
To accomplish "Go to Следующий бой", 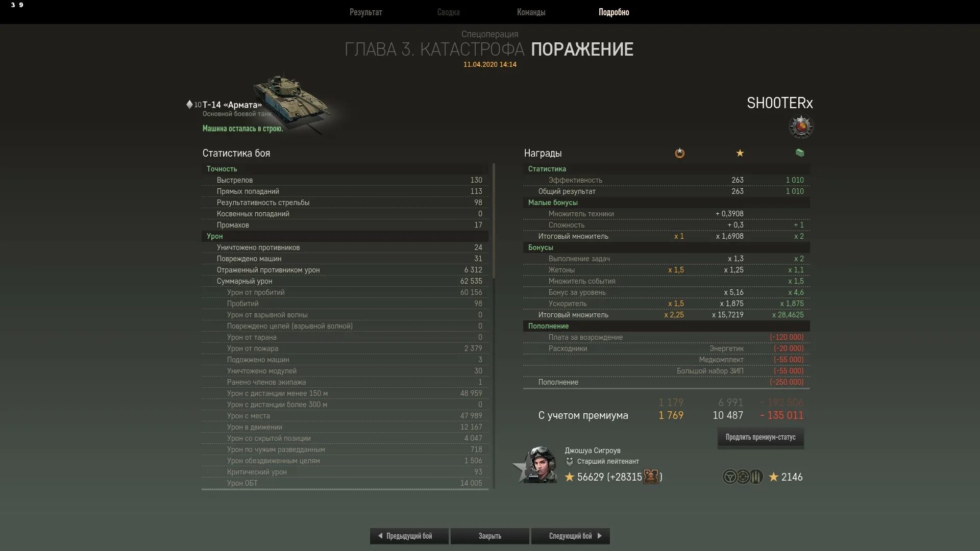I will (570, 536).
